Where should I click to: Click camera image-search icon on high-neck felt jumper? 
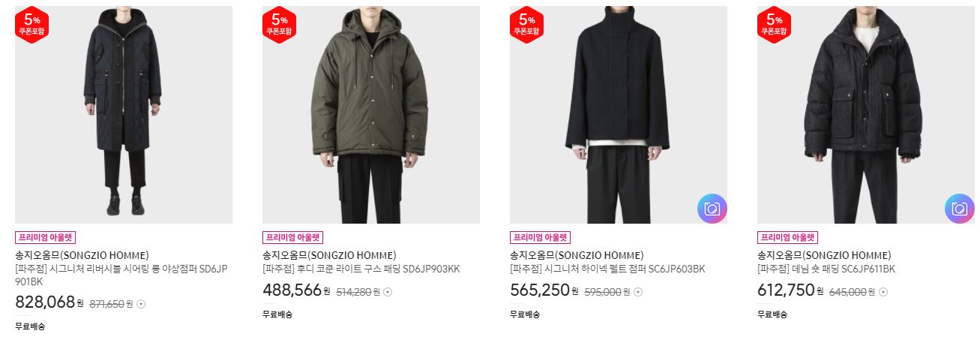[712, 209]
